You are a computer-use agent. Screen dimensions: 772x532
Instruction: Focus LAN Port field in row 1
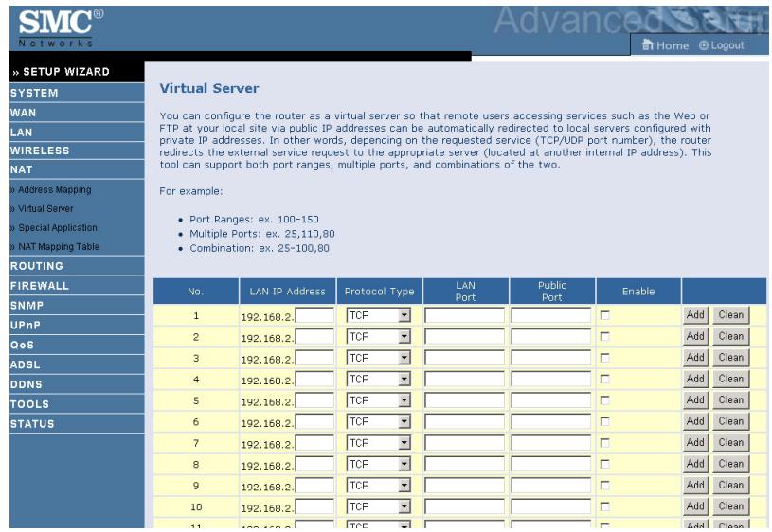(465, 315)
